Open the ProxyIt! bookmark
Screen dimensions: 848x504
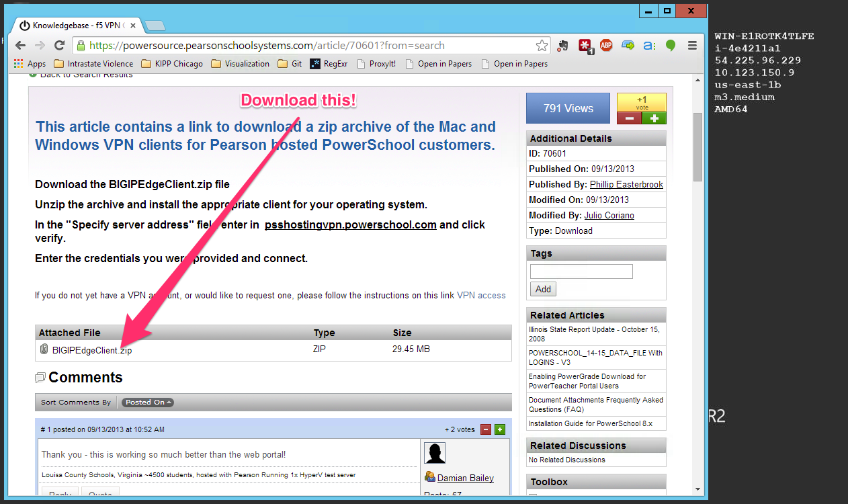pyautogui.click(x=376, y=64)
